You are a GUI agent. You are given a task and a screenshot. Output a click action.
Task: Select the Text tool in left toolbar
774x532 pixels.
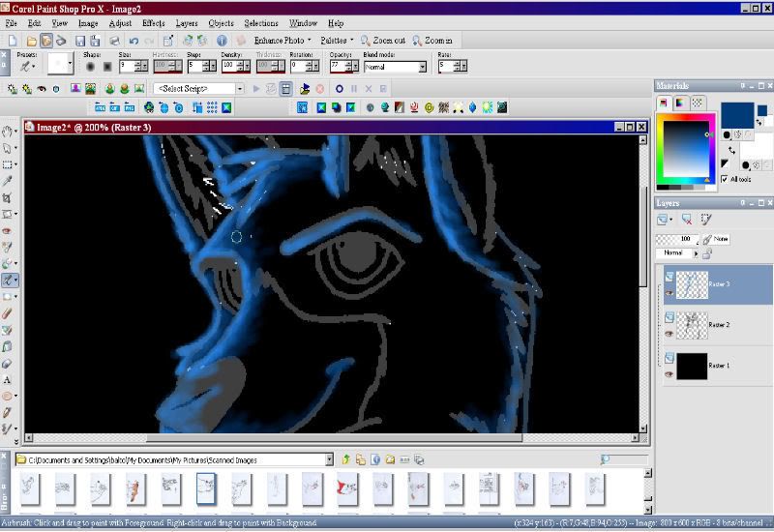tap(7, 380)
